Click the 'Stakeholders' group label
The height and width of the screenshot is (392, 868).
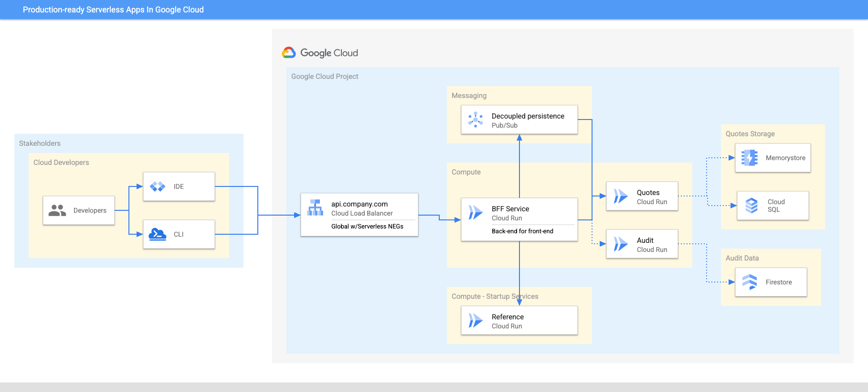point(40,143)
